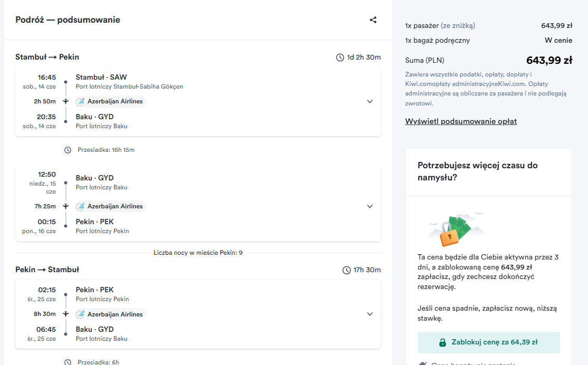Click the lock icon on Zablokuj cenę button

click(442, 342)
